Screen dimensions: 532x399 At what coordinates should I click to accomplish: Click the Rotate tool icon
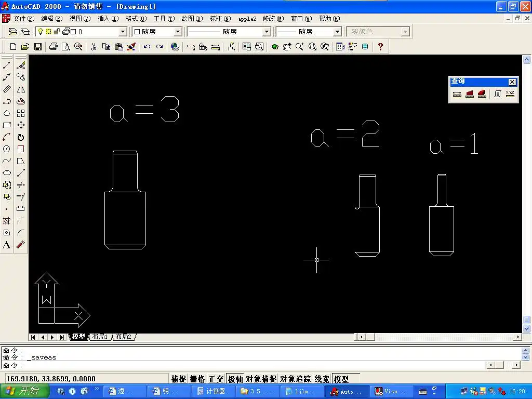click(21, 137)
